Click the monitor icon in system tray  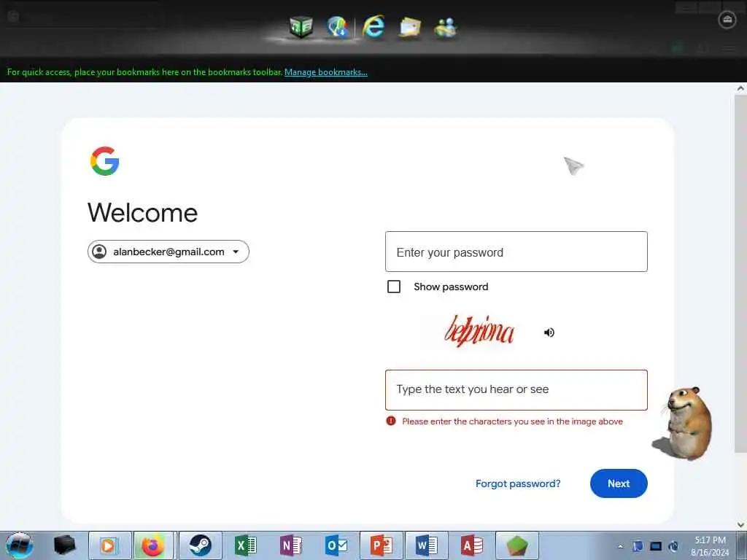(x=656, y=546)
